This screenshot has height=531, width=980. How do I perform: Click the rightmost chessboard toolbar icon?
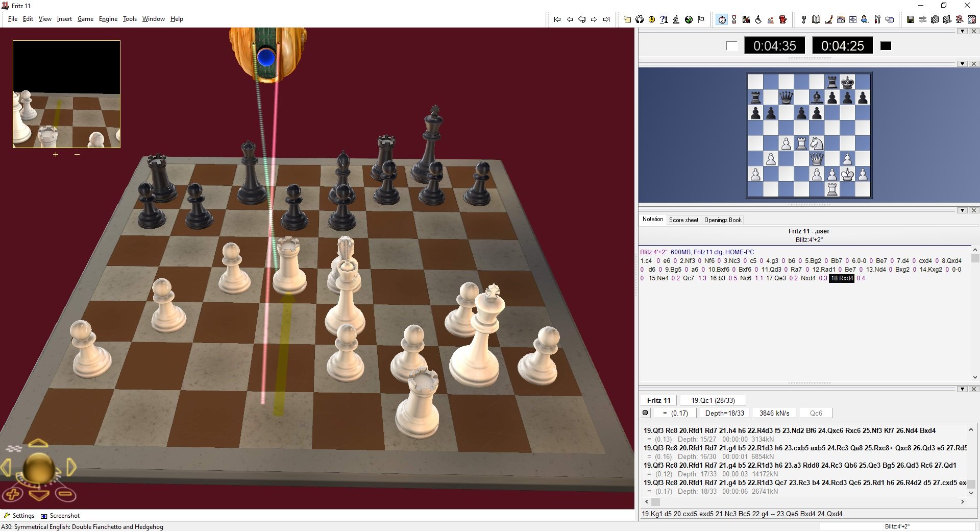[x=972, y=19]
